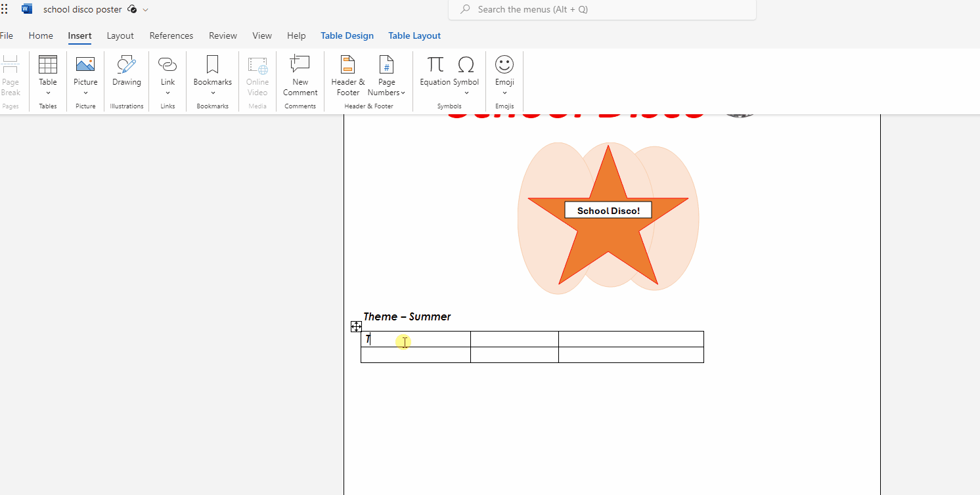
Task: Open document title dropdown chevron
Action: point(145,10)
